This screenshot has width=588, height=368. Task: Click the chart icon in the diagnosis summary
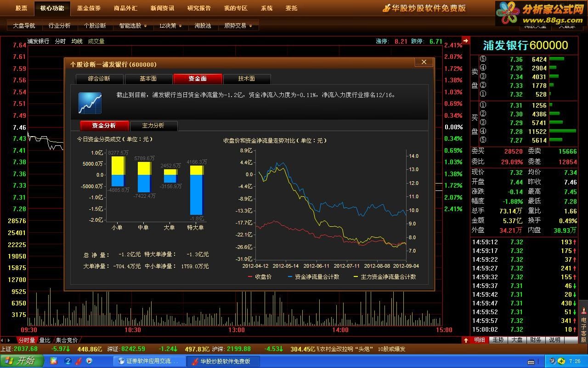coord(90,103)
